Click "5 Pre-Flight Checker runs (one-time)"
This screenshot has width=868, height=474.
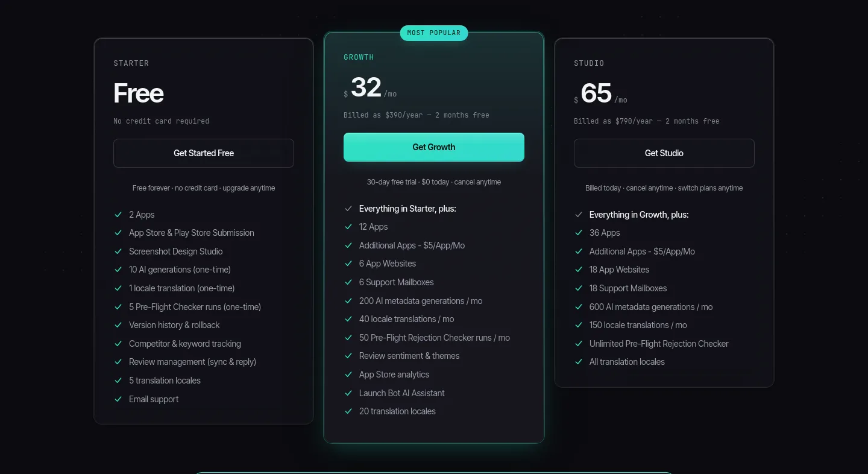pos(195,307)
